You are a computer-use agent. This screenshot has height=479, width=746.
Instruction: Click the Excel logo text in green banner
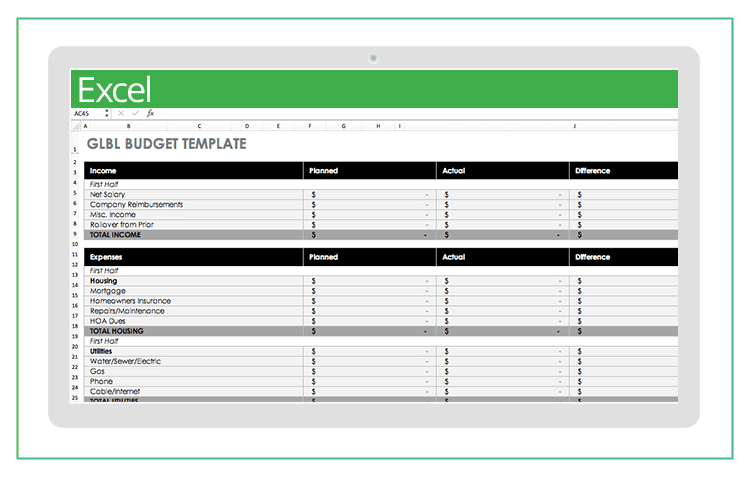coord(114,90)
